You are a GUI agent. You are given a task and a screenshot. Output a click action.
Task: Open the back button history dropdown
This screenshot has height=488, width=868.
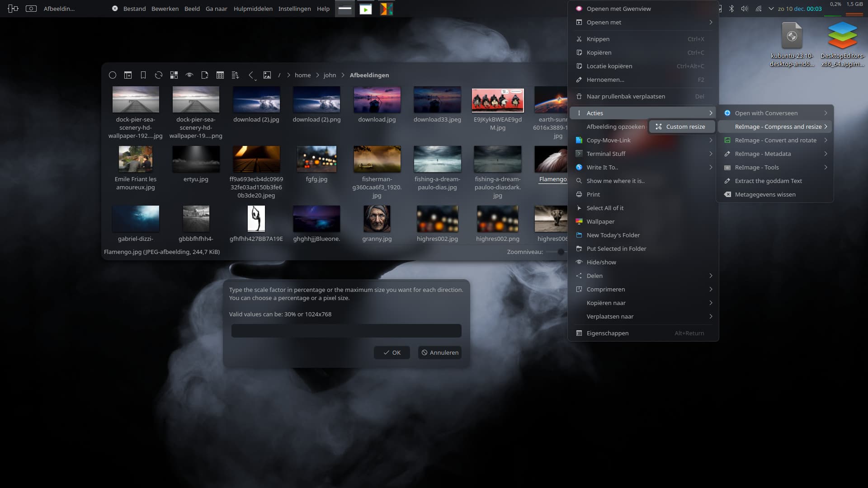[x=255, y=80]
